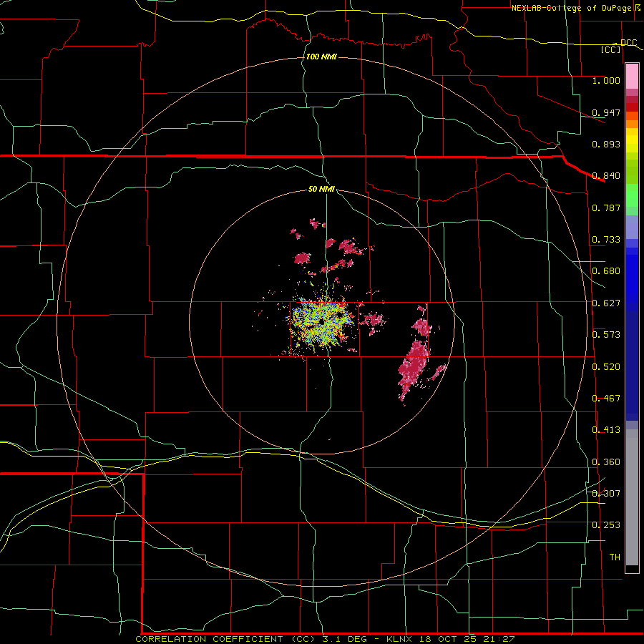
Task: Click the 100 NMI range ring label
Action: pyautogui.click(x=321, y=57)
